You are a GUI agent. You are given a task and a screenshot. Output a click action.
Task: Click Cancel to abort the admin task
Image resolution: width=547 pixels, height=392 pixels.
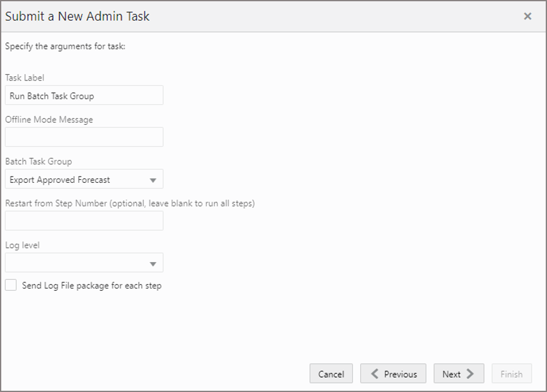click(x=331, y=374)
